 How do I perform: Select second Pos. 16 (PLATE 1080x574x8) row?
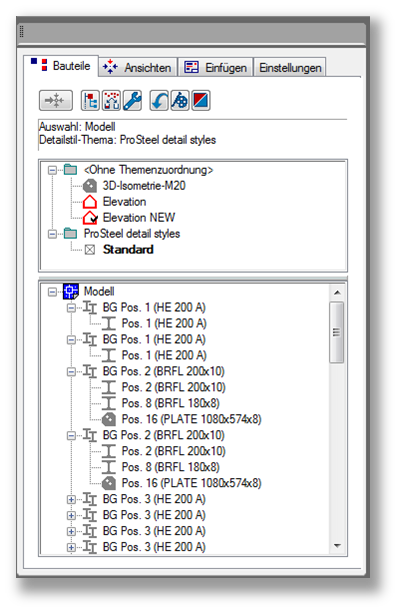[x=191, y=483]
